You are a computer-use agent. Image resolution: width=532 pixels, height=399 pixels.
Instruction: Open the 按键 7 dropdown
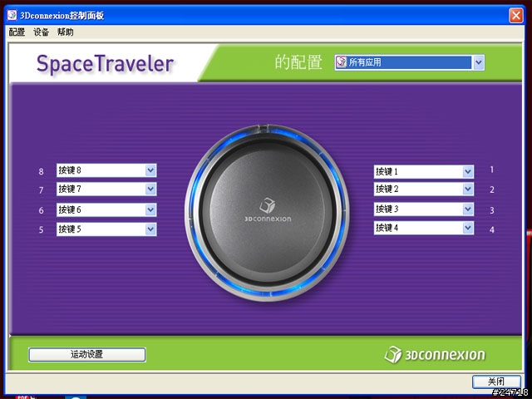[x=106, y=189]
